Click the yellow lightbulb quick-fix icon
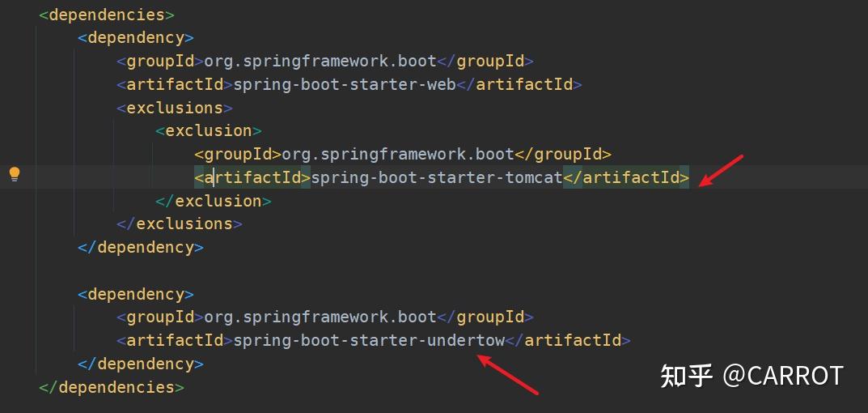Screen dimensions: 868x413 tap(15, 174)
